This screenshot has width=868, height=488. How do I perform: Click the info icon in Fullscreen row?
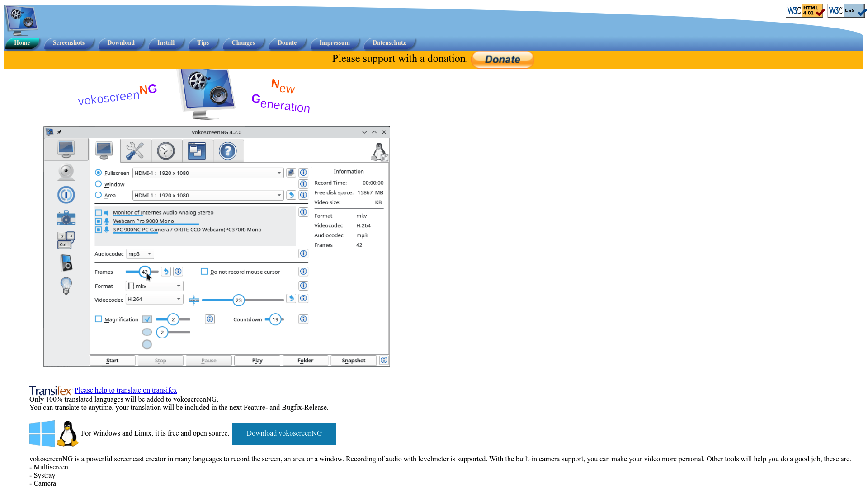tap(303, 173)
